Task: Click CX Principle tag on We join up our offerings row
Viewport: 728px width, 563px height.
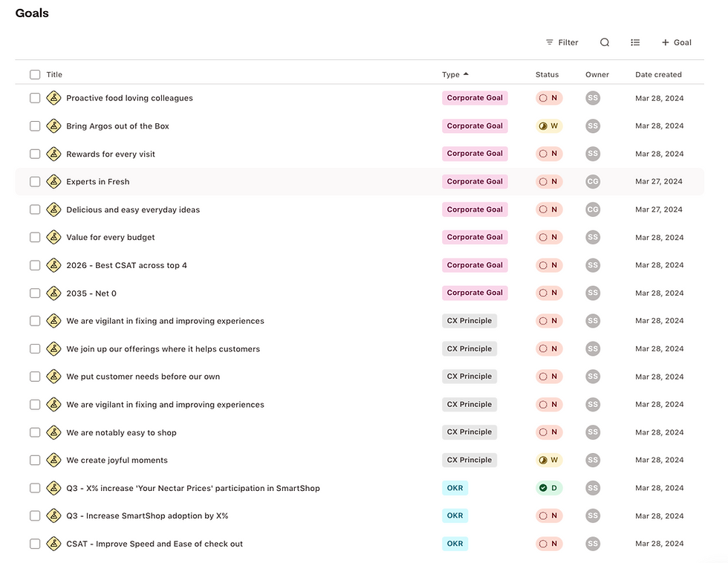Action: click(469, 348)
